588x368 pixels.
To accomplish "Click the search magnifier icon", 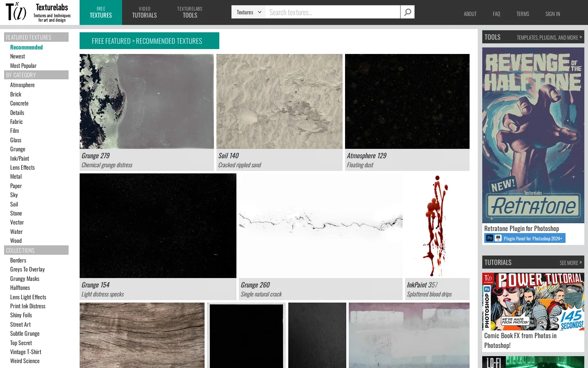I will click(408, 12).
